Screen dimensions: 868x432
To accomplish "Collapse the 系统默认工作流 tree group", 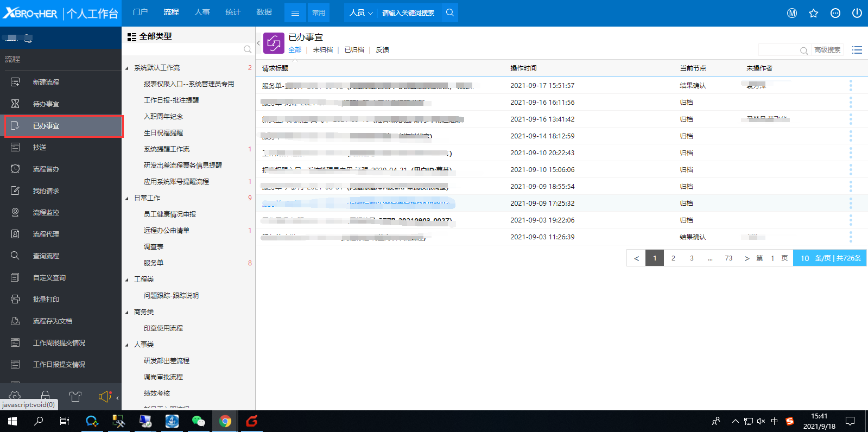I will [x=127, y=68].
